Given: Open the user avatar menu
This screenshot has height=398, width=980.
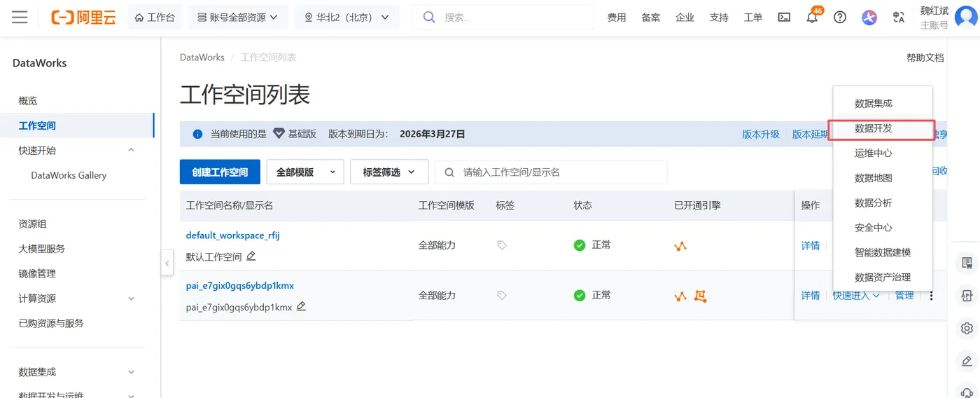Looking at the screenshot, I should 967,18.
